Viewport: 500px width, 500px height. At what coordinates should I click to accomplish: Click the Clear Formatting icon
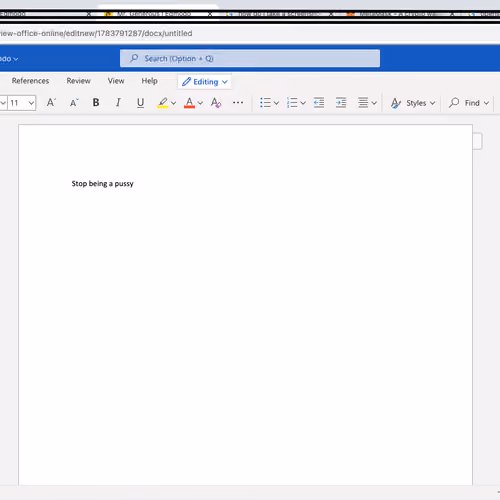click(216, 102)
